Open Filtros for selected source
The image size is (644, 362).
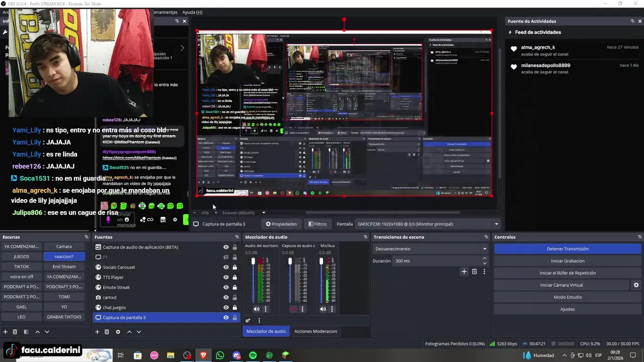[x=318, y=224]
